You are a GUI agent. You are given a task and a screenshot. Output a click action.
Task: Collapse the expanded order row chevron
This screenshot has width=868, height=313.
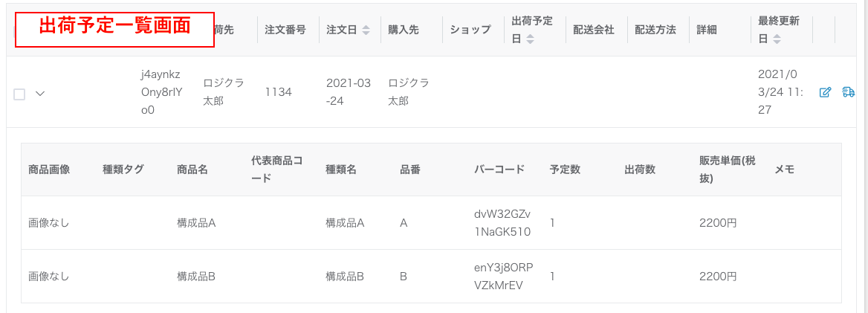pos(40,94)
